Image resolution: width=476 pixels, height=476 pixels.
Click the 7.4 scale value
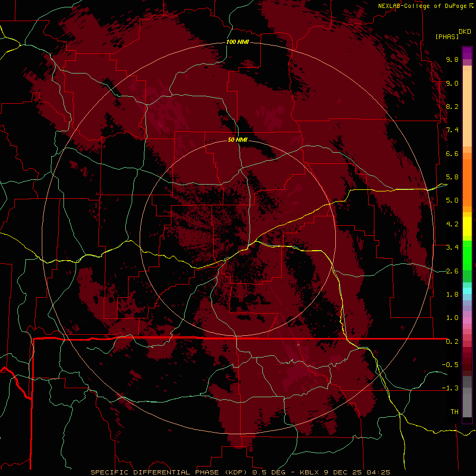tap(452, 130)
